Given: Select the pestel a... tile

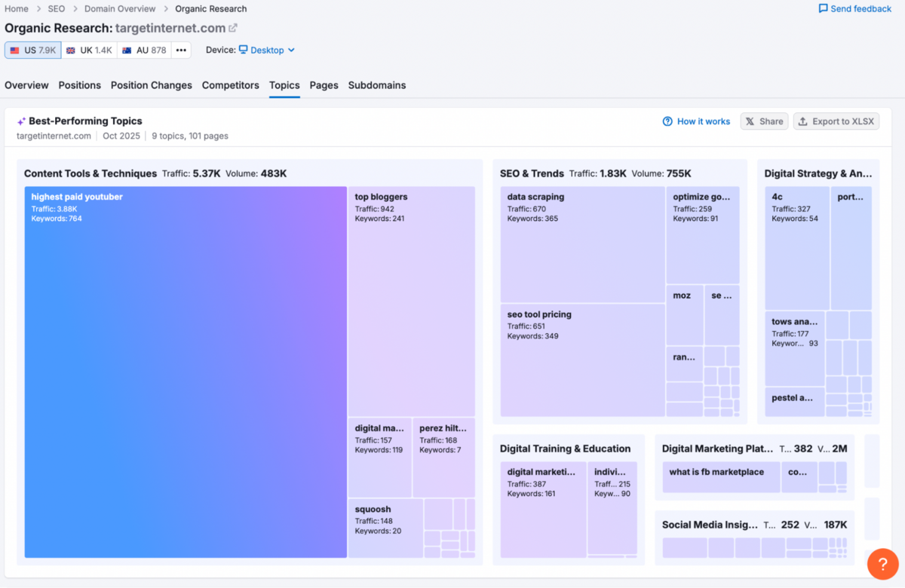Looking at the screenshot, I should 795,402.
